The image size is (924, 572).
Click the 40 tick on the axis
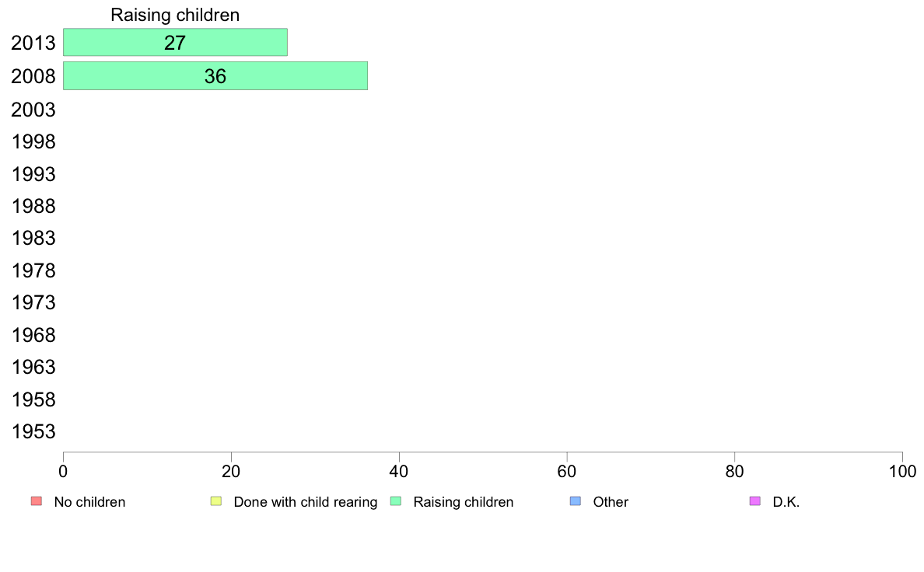click(399, 471)
